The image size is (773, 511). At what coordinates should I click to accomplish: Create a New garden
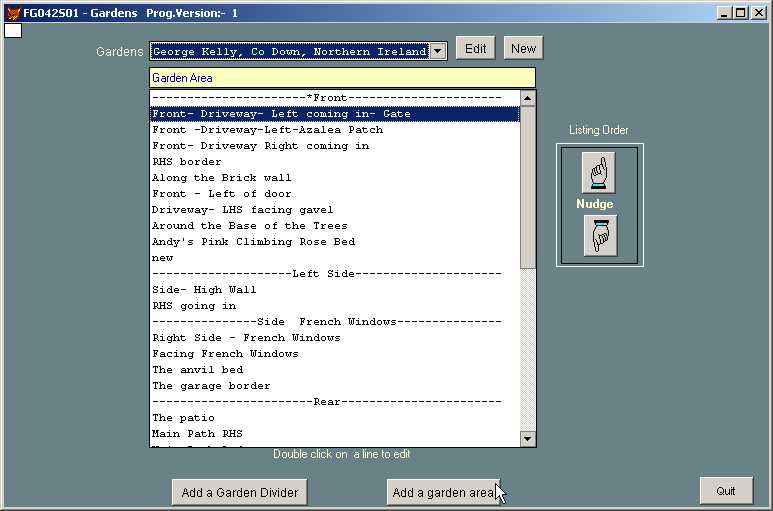click(523, 48)
